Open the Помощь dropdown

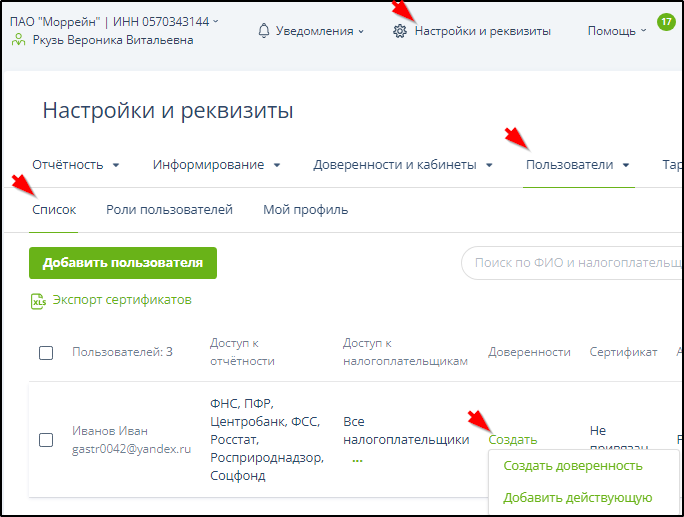click(616, 31)
